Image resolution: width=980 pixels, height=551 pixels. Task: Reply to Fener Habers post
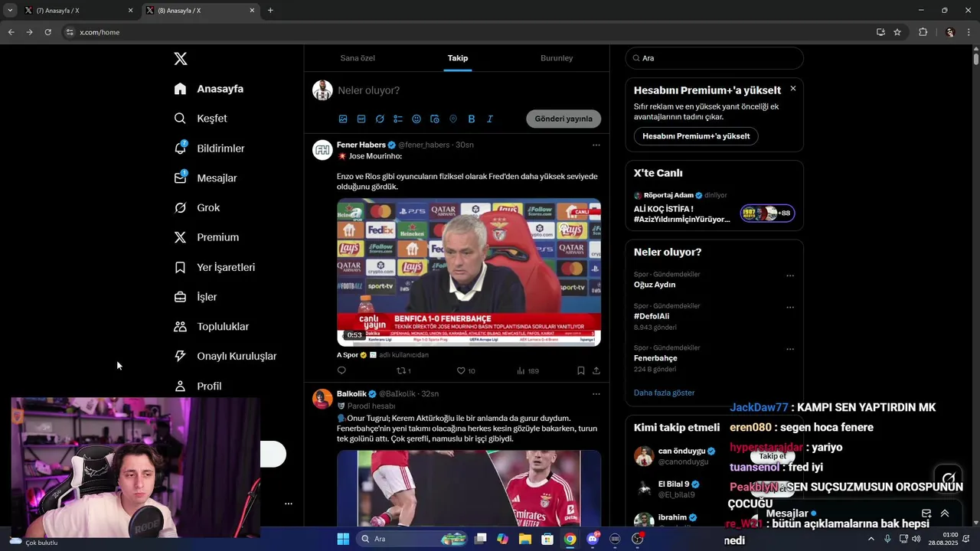[x=341, y=370]
